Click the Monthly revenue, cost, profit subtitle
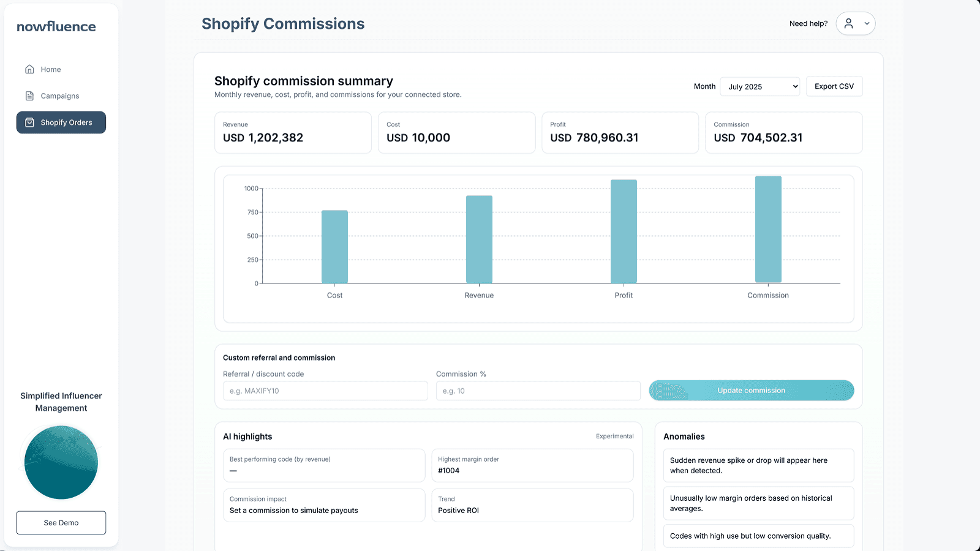This screenshot has height=551, width=980. click(x=338, y=95)
